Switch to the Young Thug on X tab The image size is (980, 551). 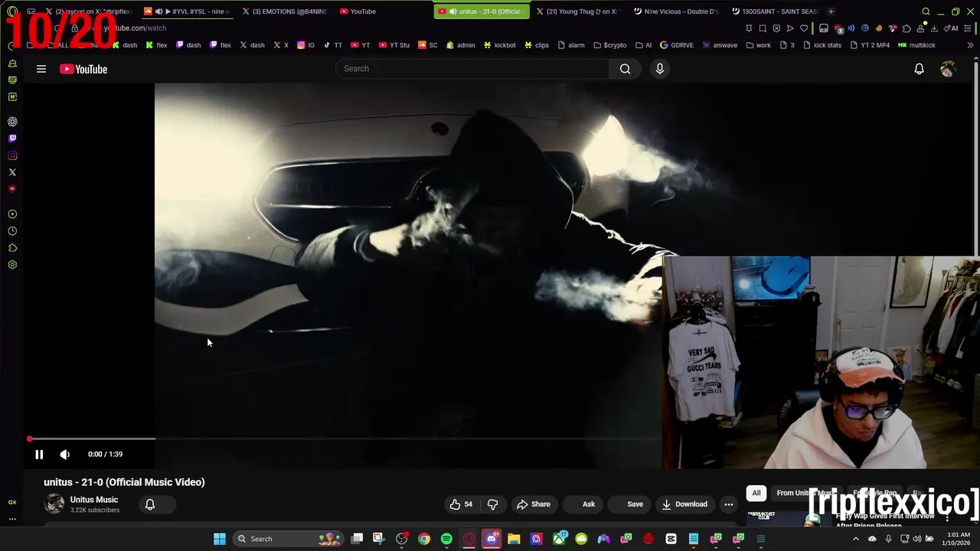click(x=578, y=11)
